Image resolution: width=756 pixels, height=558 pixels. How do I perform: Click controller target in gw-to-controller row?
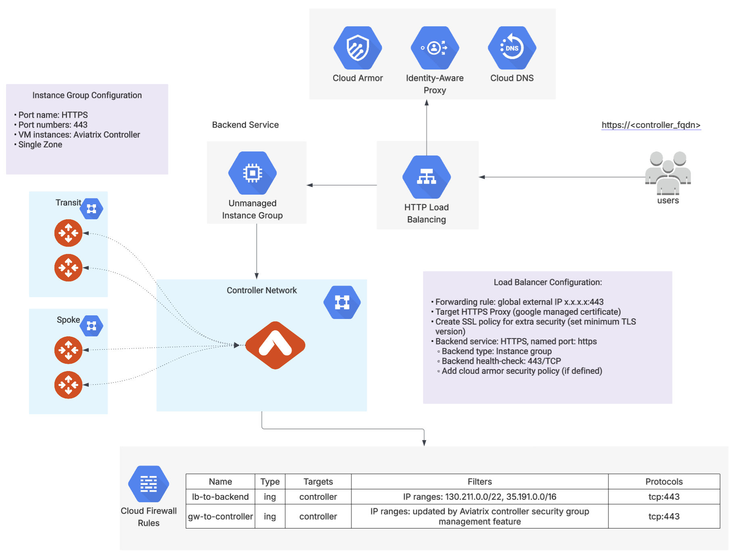pos(318,516)
